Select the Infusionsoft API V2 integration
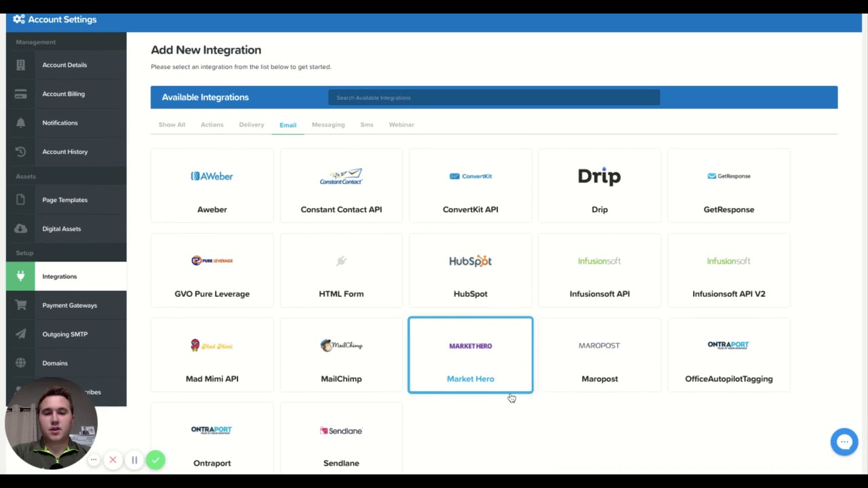Screen dimensions: 868x488 729,270
